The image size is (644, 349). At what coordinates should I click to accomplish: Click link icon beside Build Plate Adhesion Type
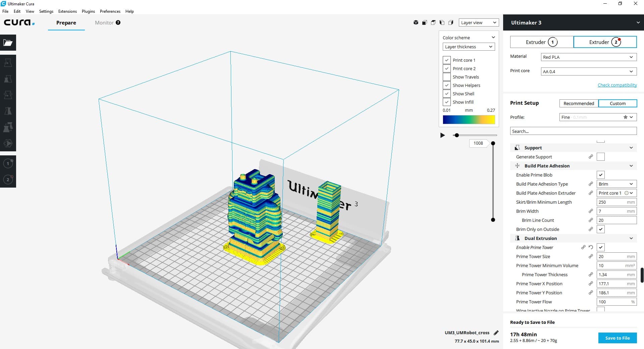591,184
